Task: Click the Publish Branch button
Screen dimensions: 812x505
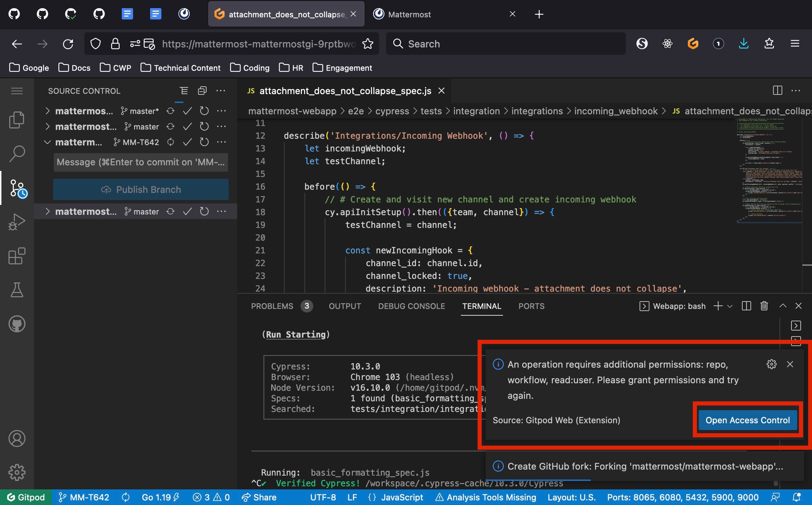Action: 141,189
